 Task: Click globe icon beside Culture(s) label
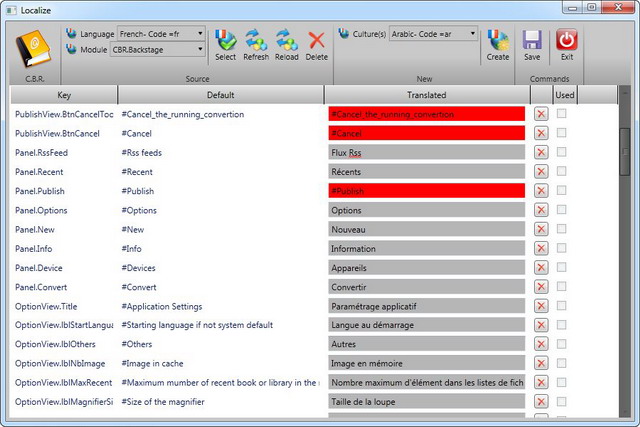[x=344, y=33]
